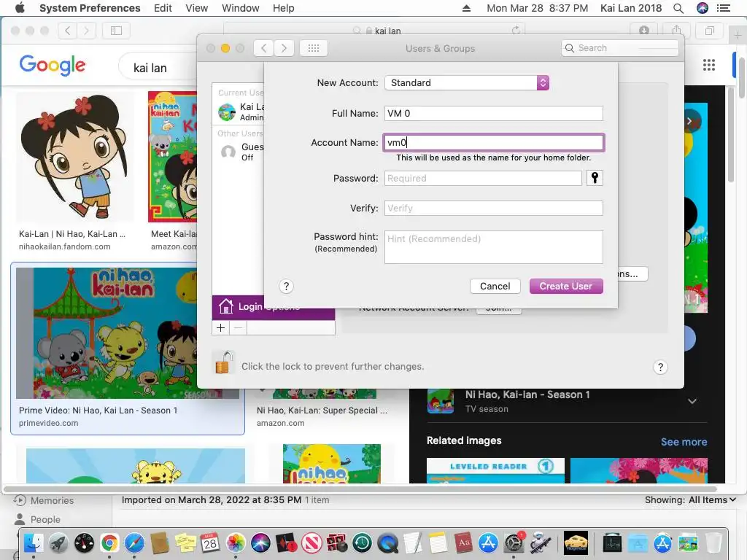Open System Preferences gear in Dock

pyautogui.click(x=514, y=542)
